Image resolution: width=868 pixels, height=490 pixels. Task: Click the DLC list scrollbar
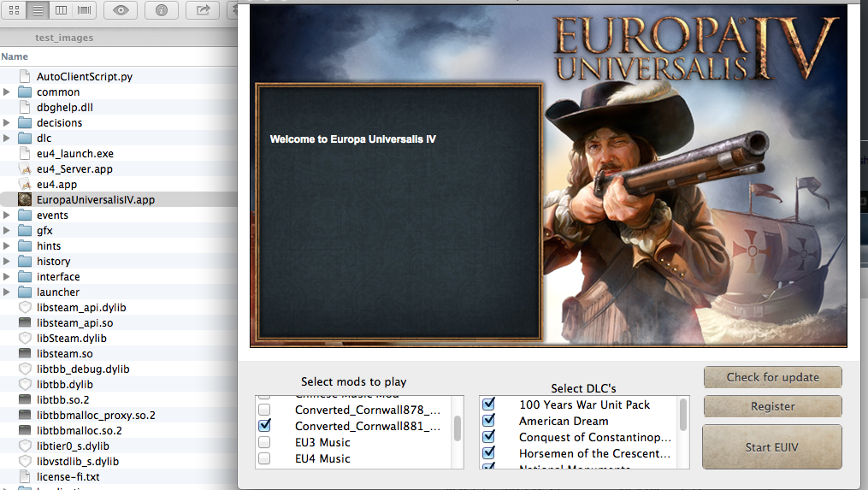pyautogui.click(x=683, y=415)
